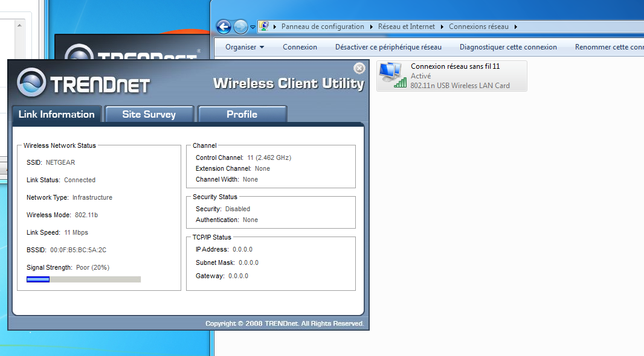644x356 pixels.
Task: Click the Wireless Client Utility title text
Action: click(x=289, y=83)
